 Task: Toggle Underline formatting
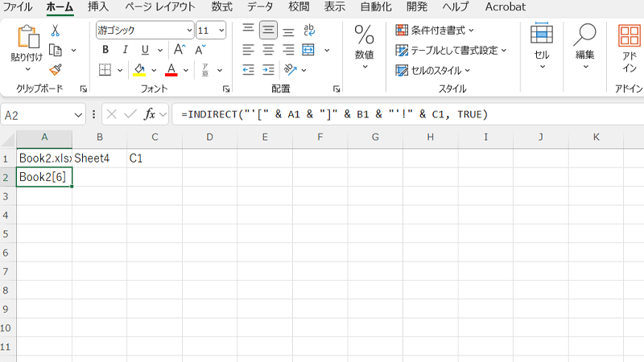[146, 50]
